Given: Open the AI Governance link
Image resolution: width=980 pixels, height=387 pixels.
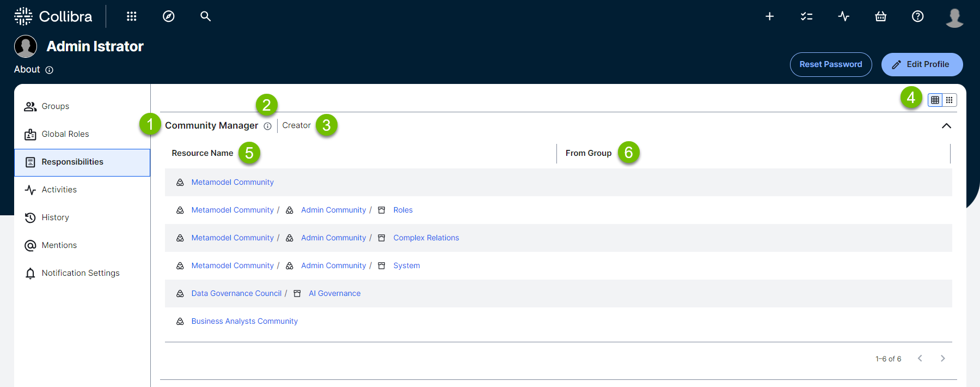Looking at the screenshot, I should [x=334, y=293].
